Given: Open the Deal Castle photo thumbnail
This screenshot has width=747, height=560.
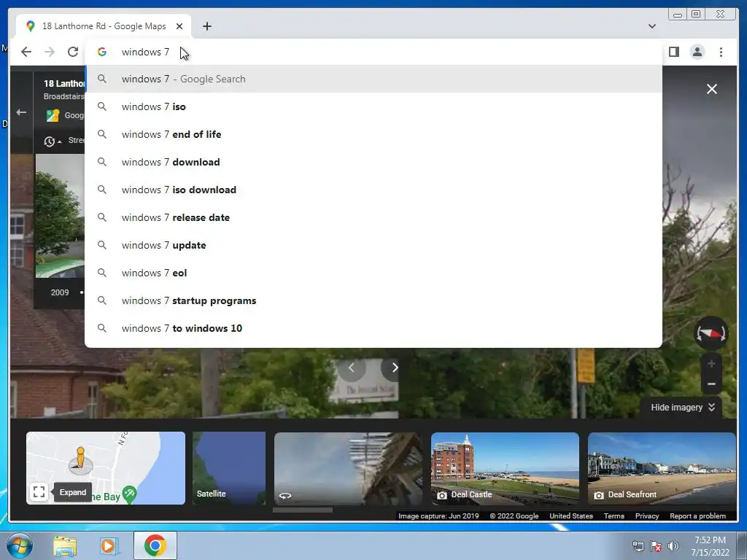Looking at the screenshot, I should point(505,468).
